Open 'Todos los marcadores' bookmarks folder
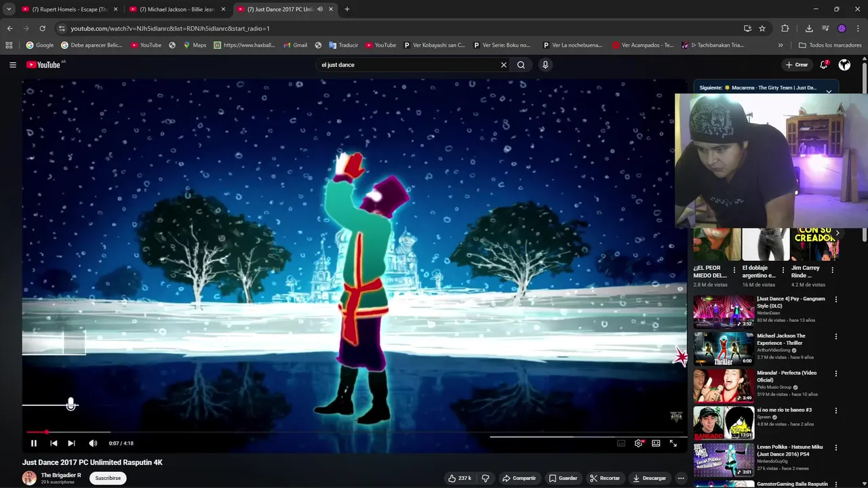The image size is (868, 488). pos(830,45)
